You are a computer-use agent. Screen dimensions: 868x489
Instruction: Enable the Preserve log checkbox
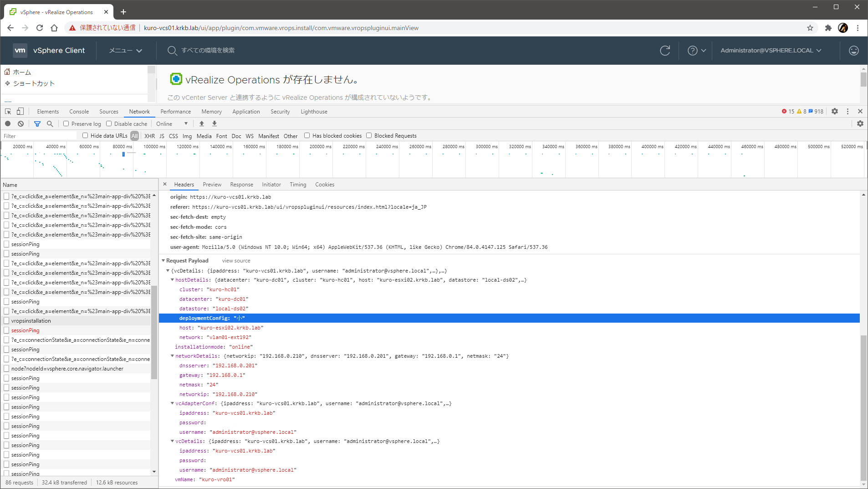point(66,124)
